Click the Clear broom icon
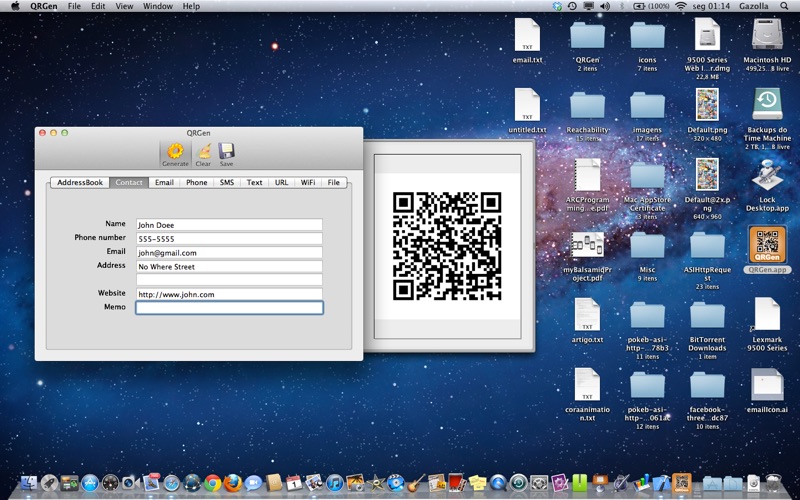Viewport: 800px width, 500px height. pos(203,154)
